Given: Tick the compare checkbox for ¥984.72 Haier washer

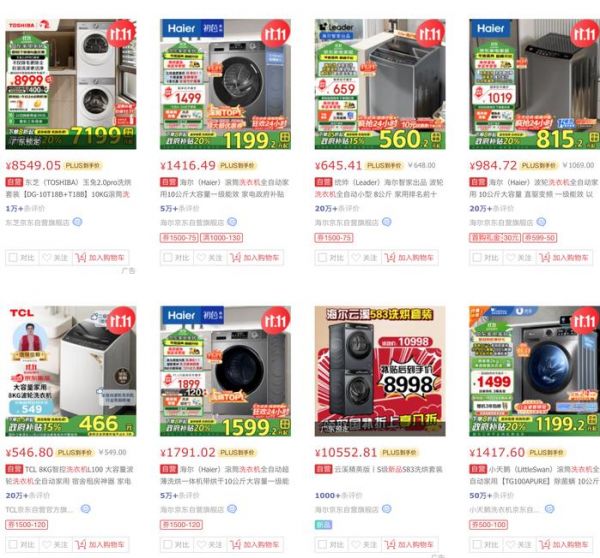Looking at the screenshot, I should (x=477, y=257).
